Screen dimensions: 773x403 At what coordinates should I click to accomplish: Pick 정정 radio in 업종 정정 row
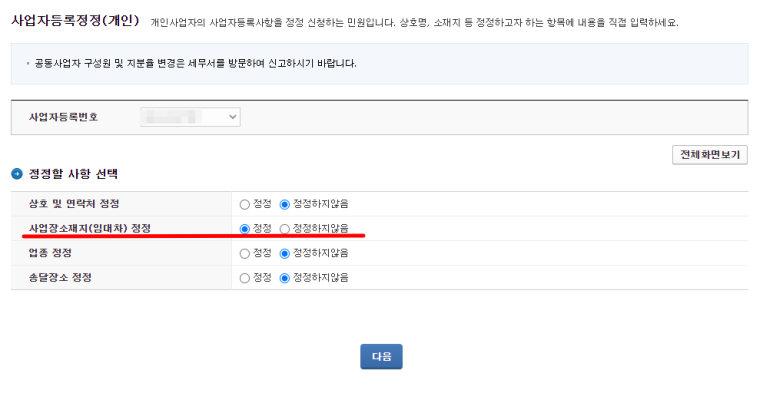245,253
